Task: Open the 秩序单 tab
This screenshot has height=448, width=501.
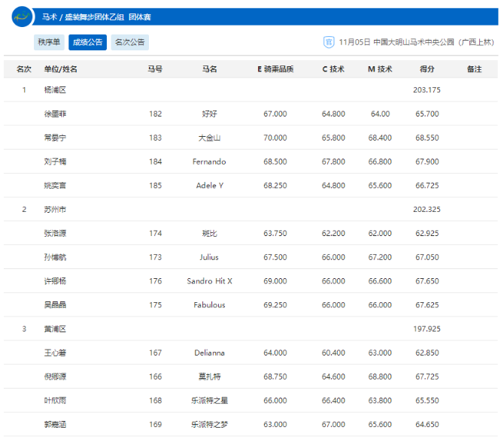Action: pyautogui.click(x=50, y=43)
